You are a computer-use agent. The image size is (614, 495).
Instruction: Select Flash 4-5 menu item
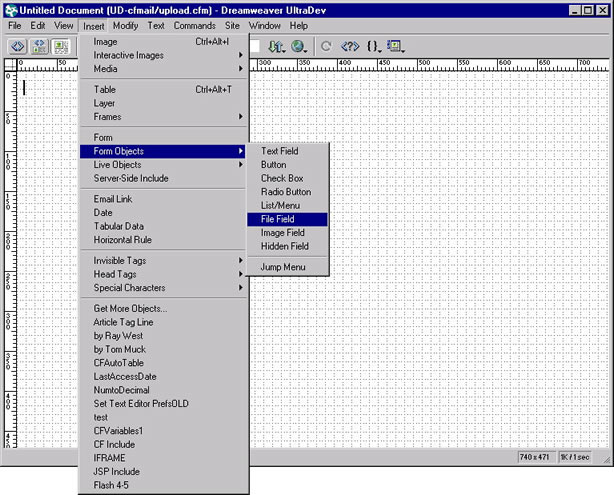(163, 485)
